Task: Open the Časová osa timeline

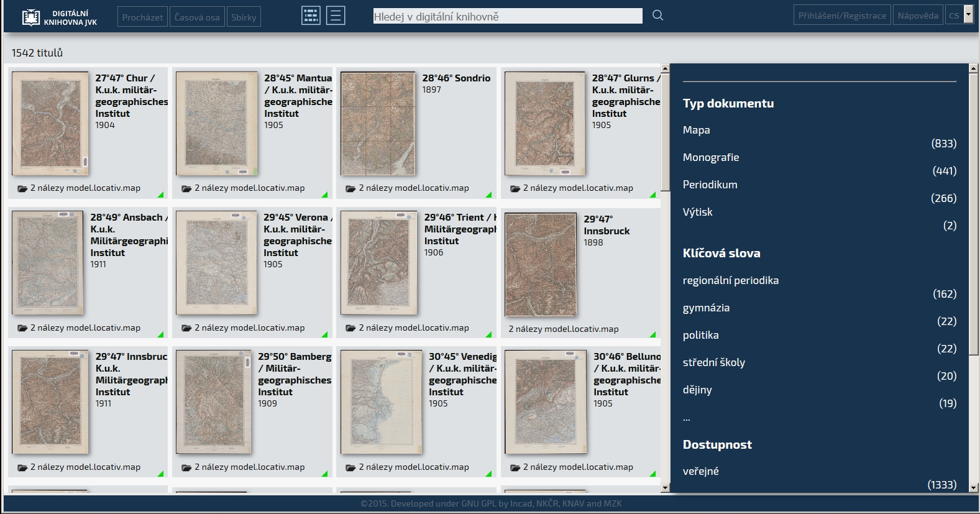Action: (x=197, y=17)
